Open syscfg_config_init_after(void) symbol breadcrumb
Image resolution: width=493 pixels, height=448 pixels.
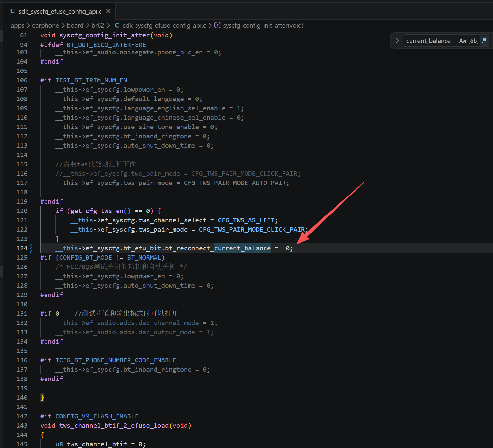[263, 25]
